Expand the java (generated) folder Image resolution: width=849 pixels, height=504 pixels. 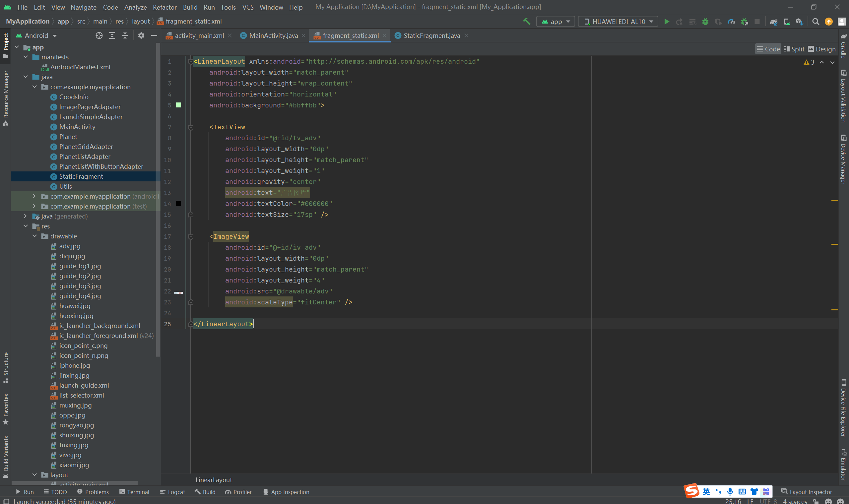(26, 216)
